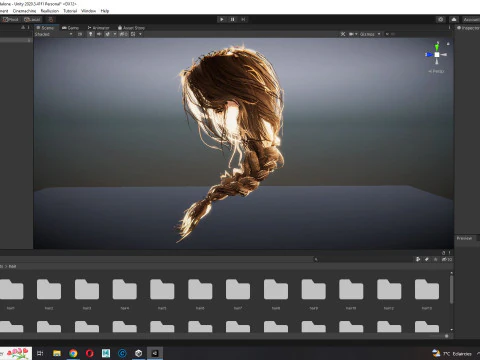Open Opera browser from the taskbar

tap(89, 353)
